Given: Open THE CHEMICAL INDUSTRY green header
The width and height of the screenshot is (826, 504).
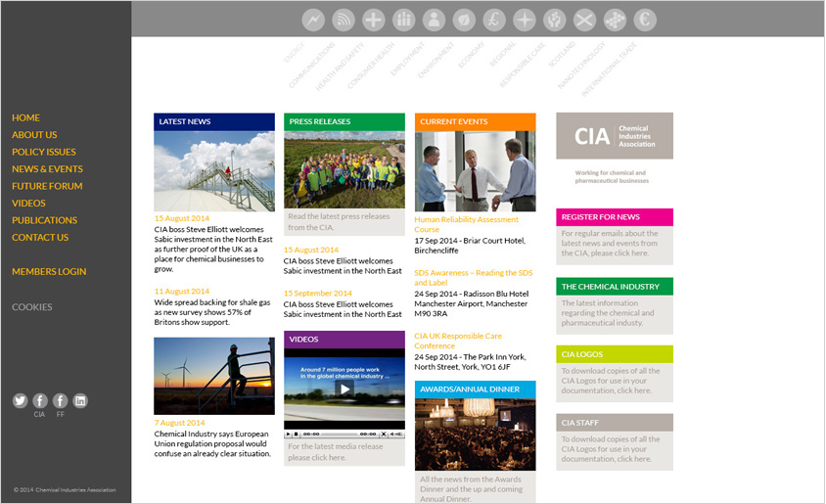Looking at the screenshot, I should tap(615, 287).
